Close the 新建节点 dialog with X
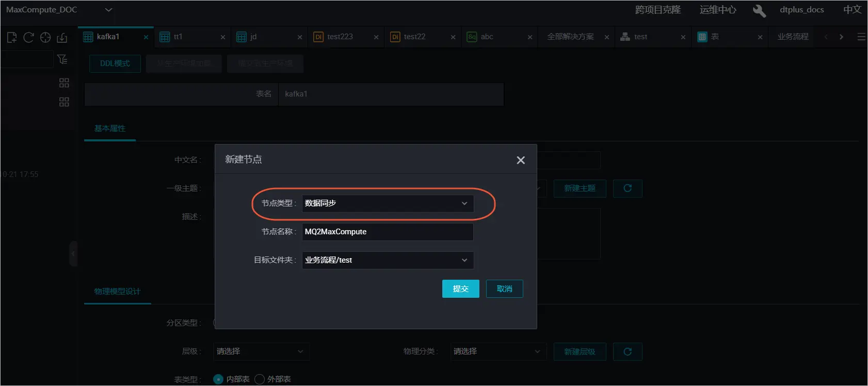This screenshot has height=386, width=868. [521, 160]
